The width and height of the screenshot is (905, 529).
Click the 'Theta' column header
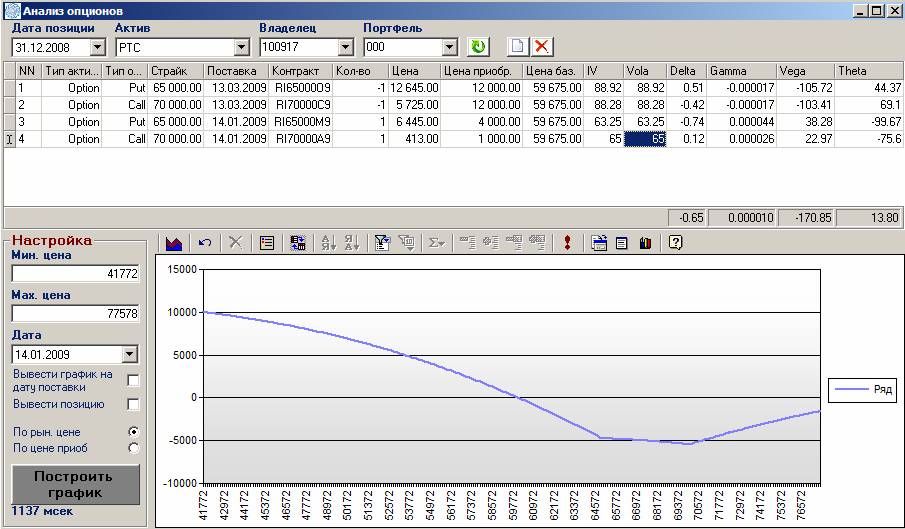869,71
